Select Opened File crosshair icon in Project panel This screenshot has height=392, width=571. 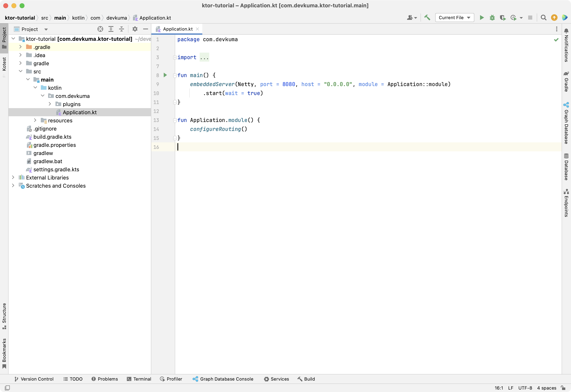tap(100, 29)
